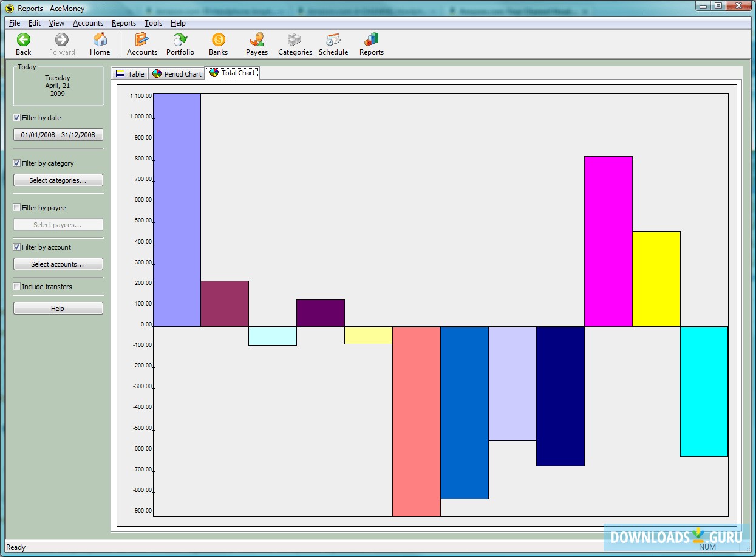Screen dimensions: 756x557
Task: Click the maroon chart bar
Action: click(225, 304)
